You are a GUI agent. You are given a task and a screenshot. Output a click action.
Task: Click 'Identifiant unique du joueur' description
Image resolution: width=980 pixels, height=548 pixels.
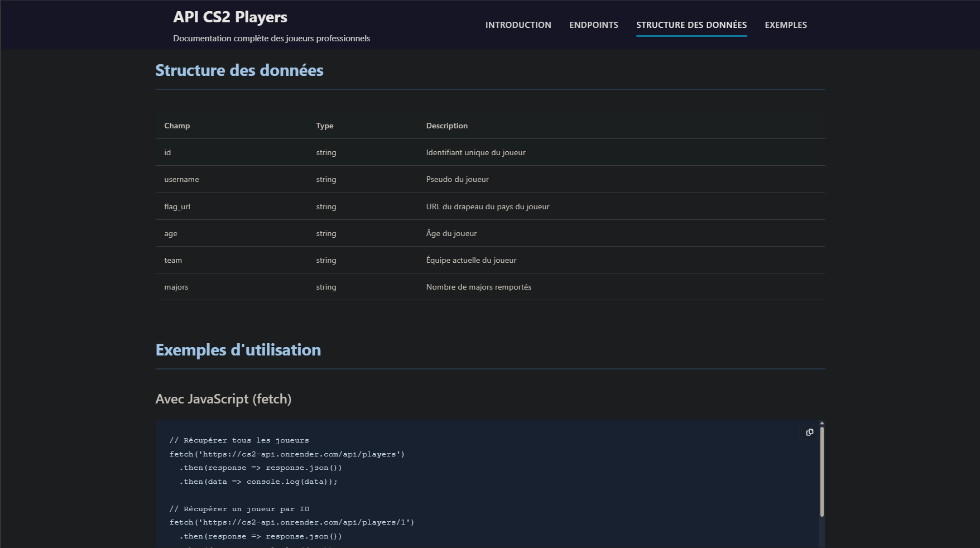point(475,152)
